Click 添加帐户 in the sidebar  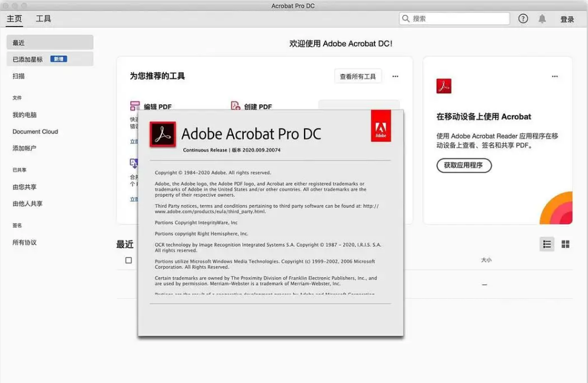pos(24,148)
